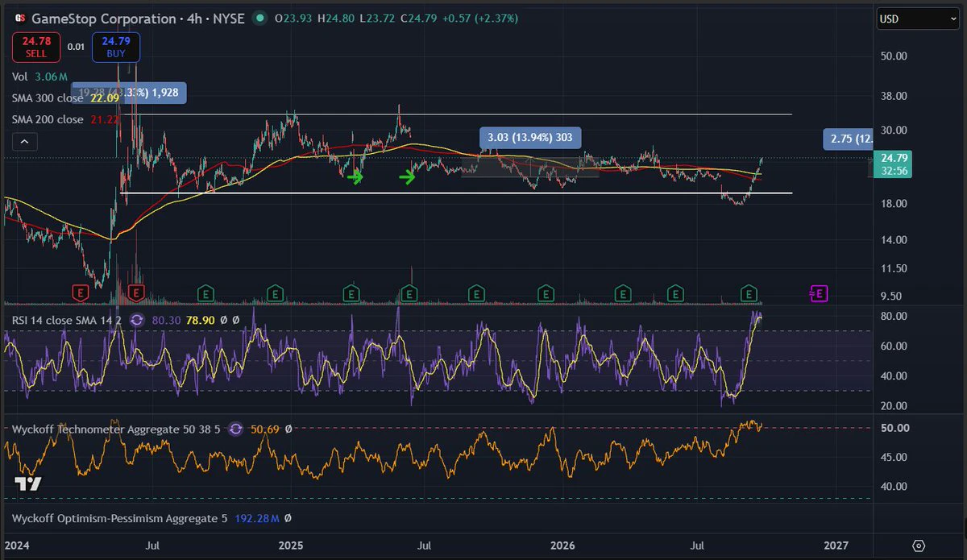Click the TradingView logo icon
Image resolution: width=967 pixels, height=560 pixels.
tap(29, 483)
